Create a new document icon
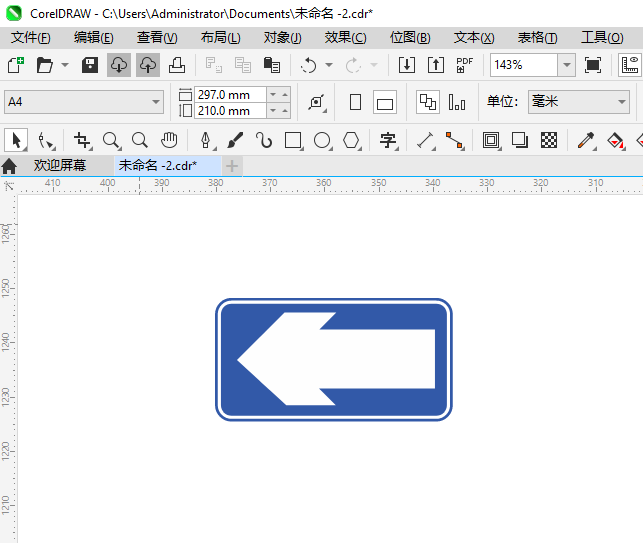 [x=16, y=65]
